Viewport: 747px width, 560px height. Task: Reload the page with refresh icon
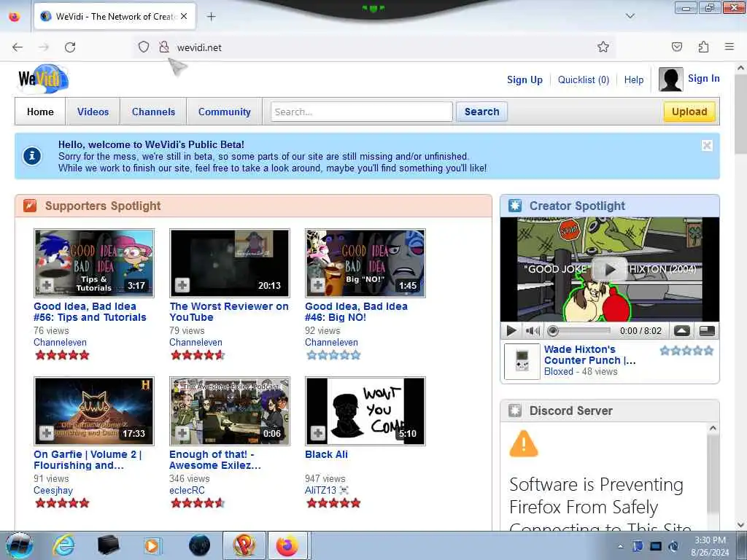click(70, 47)
